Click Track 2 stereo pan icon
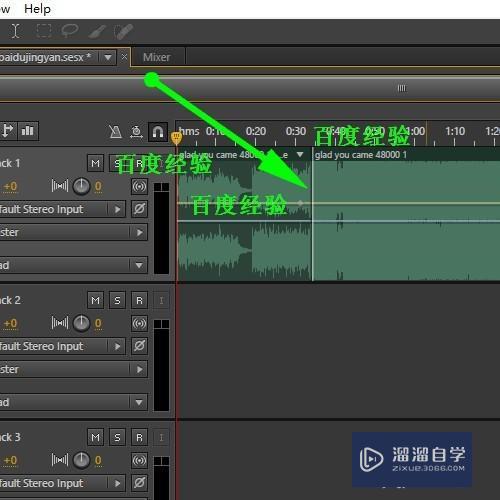Screen dimensions: 500x500 click(x=60, y=323)
